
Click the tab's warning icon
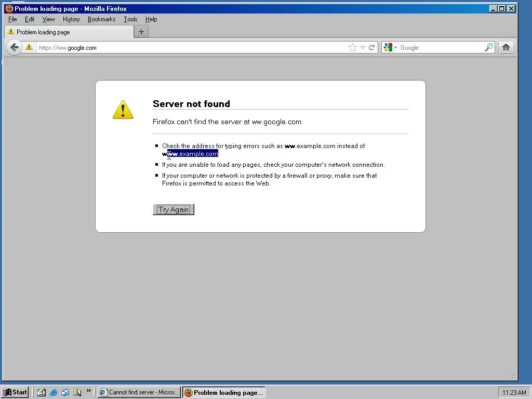(11, 32)
